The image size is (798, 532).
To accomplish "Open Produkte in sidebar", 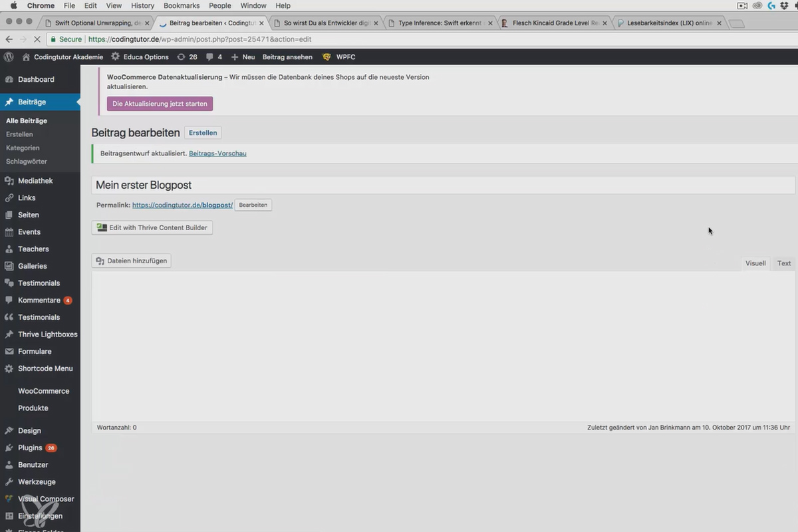I will [33, 408].
